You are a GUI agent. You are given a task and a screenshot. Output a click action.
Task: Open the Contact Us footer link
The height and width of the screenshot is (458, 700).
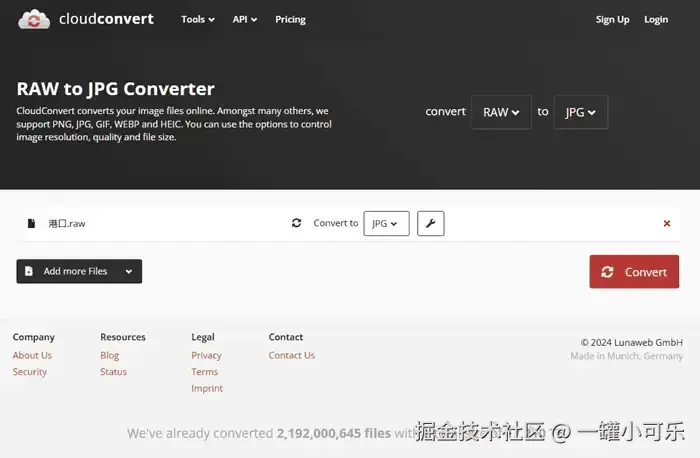tap(292, 355)
